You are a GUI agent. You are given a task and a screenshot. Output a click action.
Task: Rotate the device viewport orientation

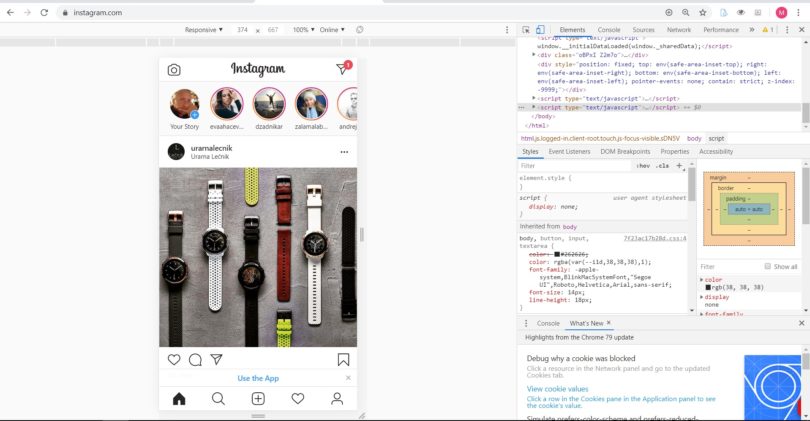click(x=360, y=30)
